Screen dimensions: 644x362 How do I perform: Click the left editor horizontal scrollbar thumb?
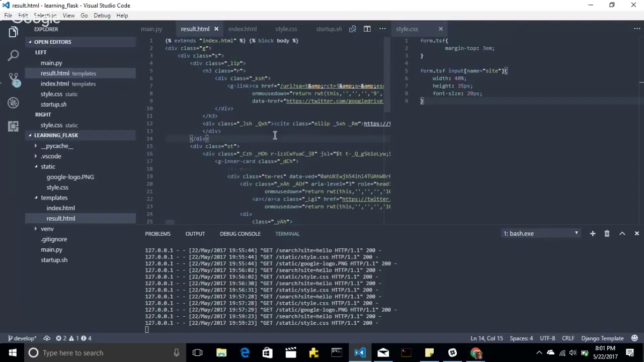(x=170, y=222)
